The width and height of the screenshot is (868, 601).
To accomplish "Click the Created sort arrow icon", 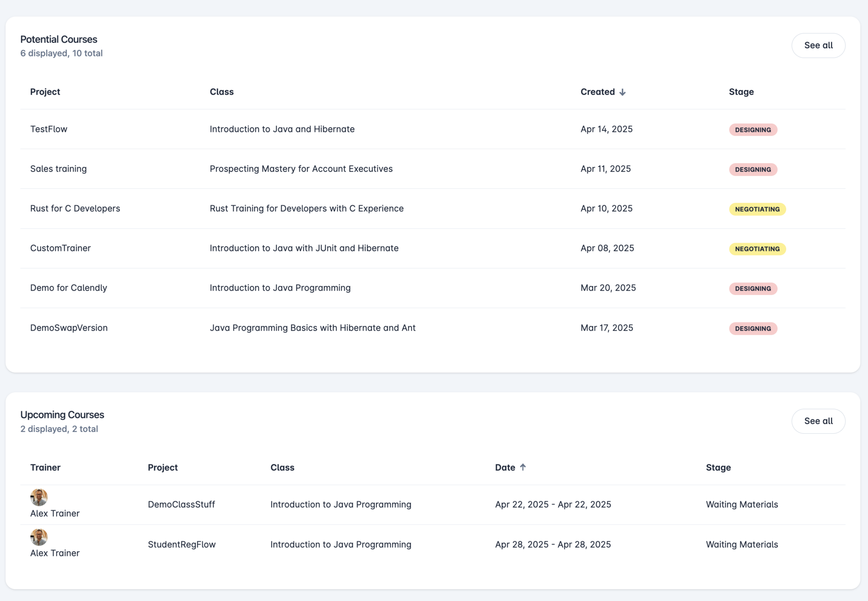I will click(x=623, y=92).
